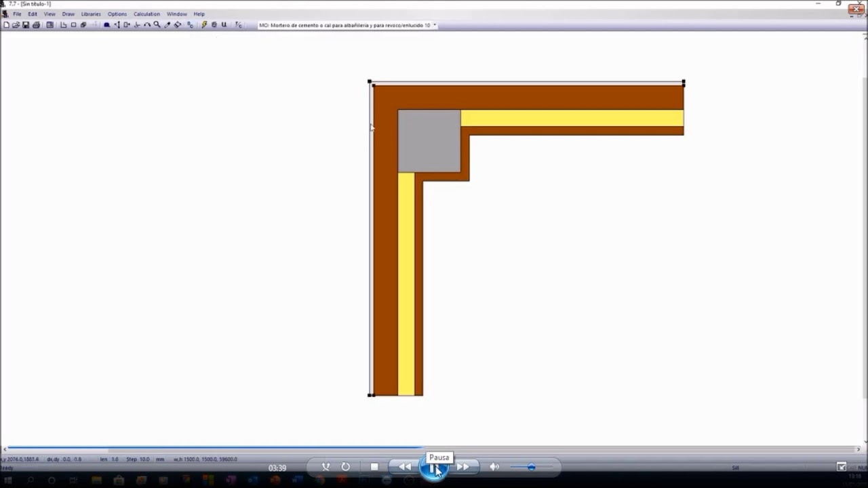The height and width of the screenshot is (488, 868).
Task: Select the draw rectangle tool icon
Action: (73, 25)
